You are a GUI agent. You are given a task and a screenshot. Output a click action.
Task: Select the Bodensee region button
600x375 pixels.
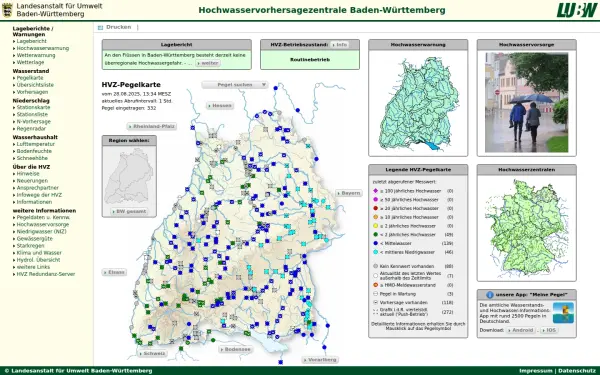tap(236, 349)
